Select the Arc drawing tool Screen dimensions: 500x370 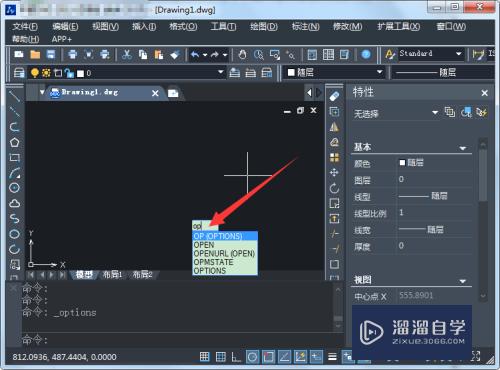tap(14, 173)
